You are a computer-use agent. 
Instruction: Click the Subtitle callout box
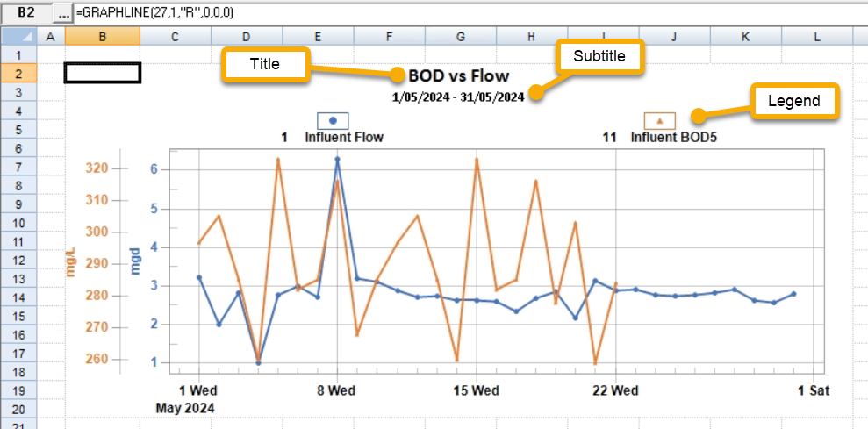599,56
